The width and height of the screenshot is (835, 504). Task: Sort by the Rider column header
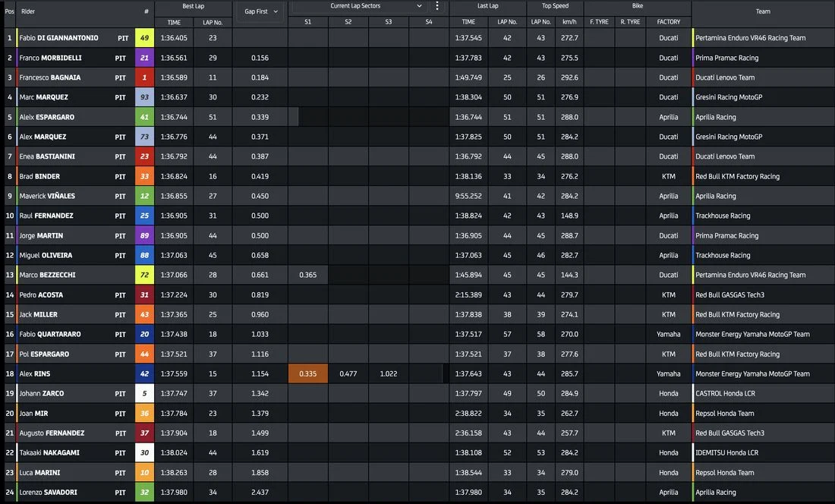[28, 11]
